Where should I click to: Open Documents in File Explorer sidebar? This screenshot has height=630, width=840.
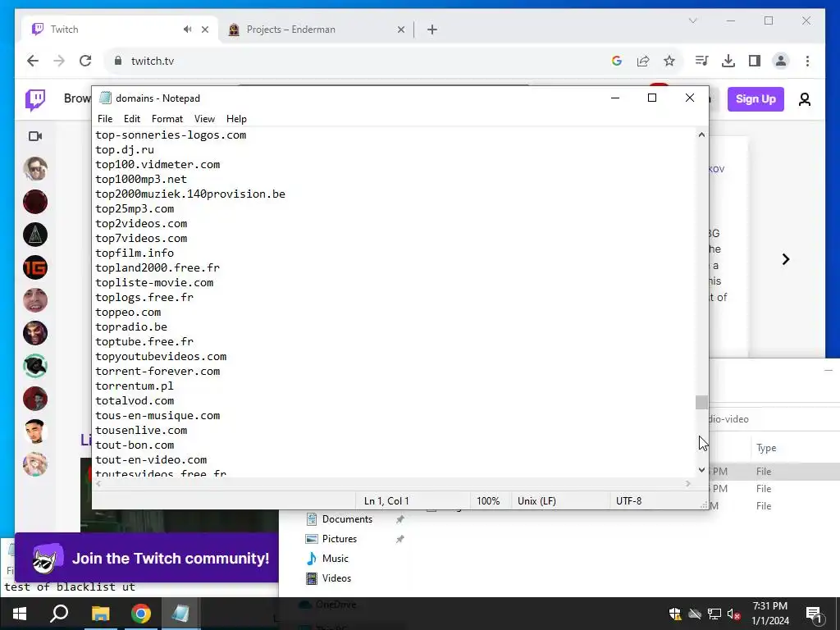pos(347,519)
